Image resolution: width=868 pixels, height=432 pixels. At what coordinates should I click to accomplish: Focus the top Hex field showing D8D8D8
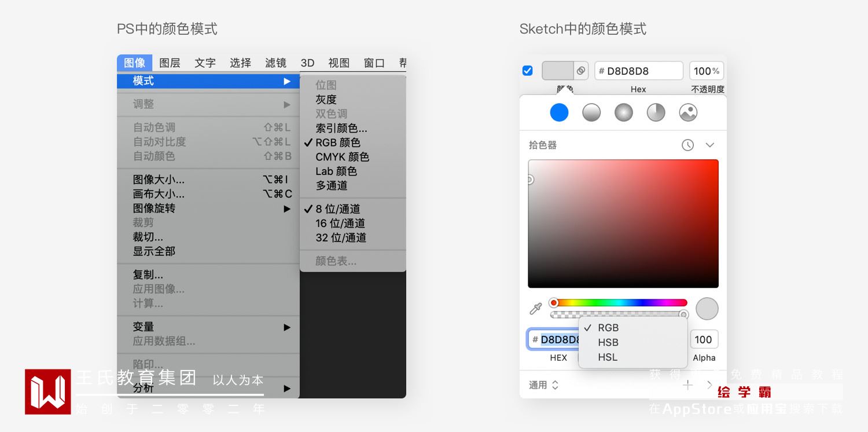[639, 71]
